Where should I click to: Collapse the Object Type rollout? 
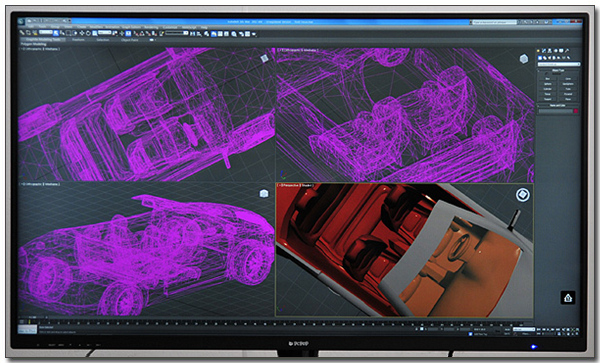coord(558,70)
